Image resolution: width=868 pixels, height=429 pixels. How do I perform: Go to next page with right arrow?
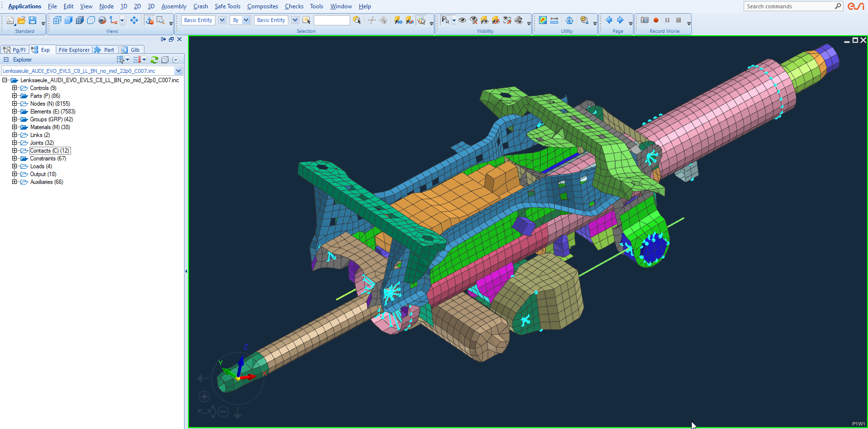(x=620, y=20)
